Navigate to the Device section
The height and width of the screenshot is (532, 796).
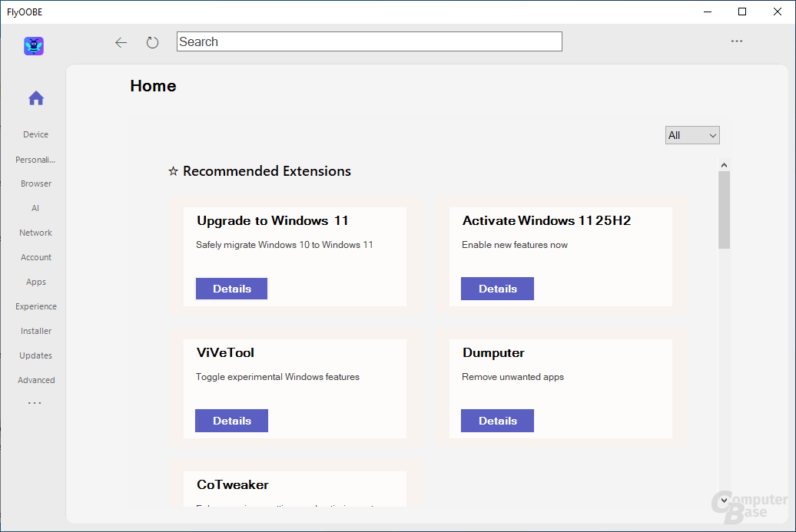pos(35,134)
